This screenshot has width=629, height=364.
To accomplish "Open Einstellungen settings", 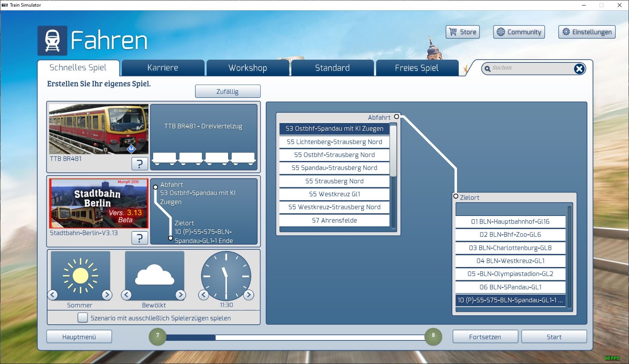I will (x=587, y=32).
